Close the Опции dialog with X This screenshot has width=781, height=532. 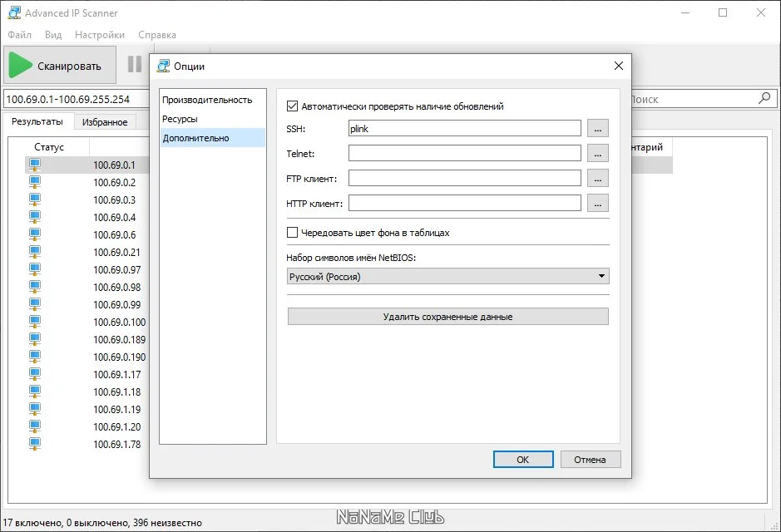[x=618, y=66]
